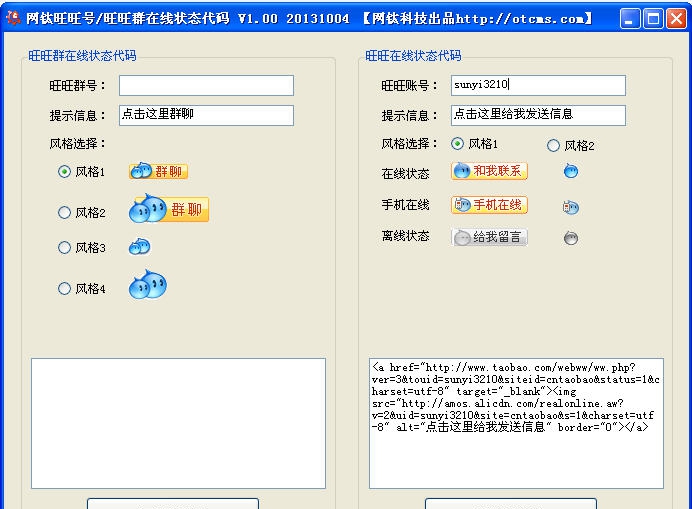Click the 点击这里给我发送信息 hint field
The image size is (692, 509).
538,115
